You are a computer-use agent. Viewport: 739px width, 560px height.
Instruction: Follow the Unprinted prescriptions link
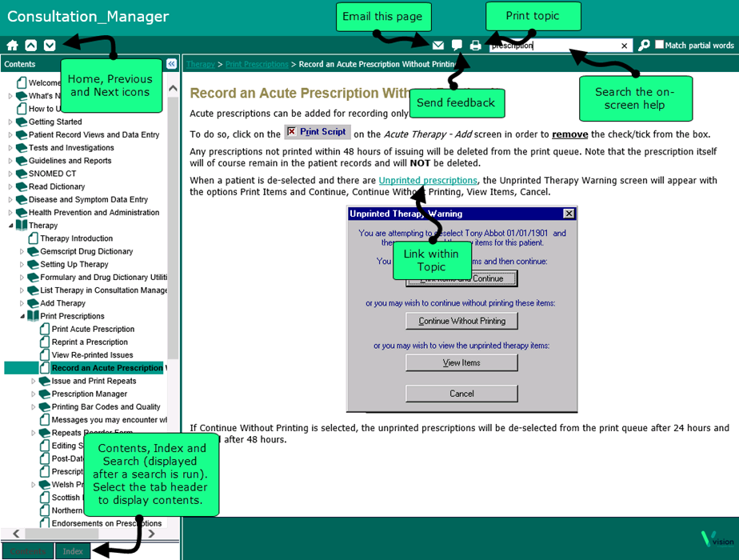point(428,181)
